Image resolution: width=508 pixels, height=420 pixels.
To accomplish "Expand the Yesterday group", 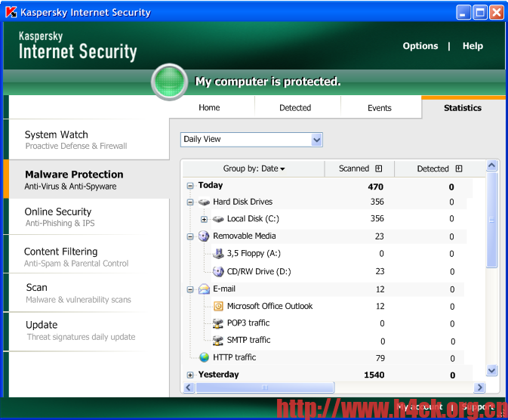I will (190, 375).
